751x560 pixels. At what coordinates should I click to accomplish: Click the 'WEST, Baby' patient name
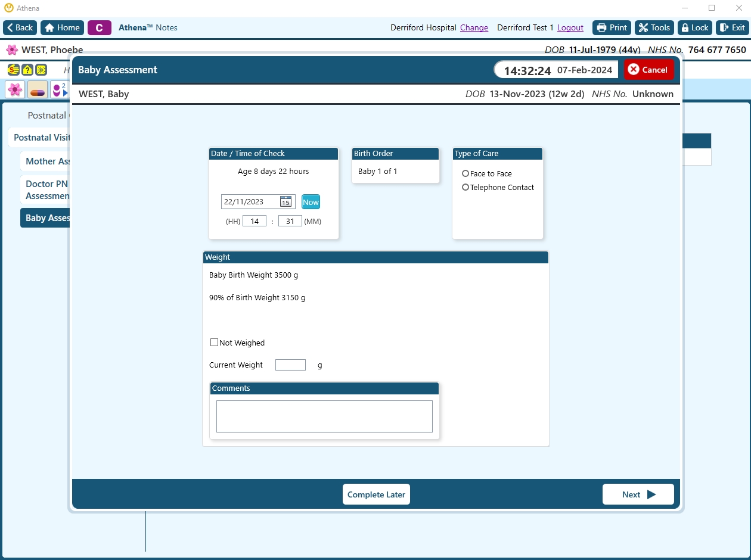point(104,94)
